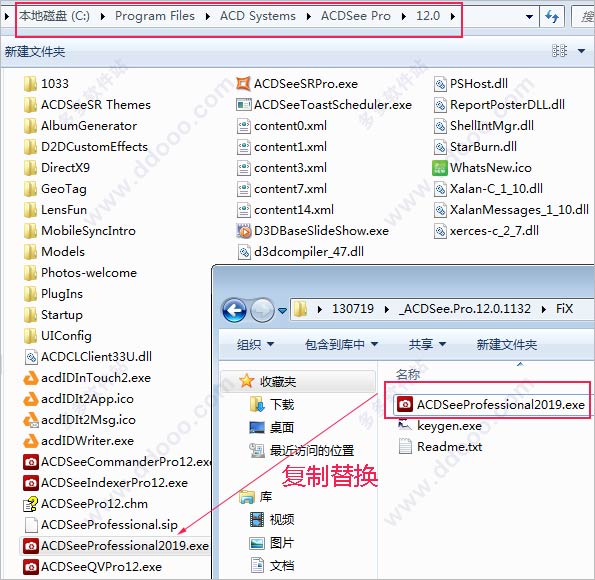Click the forward navigation button in FiX window
Screen dimensions: 595x580
(x=262, y=310)
